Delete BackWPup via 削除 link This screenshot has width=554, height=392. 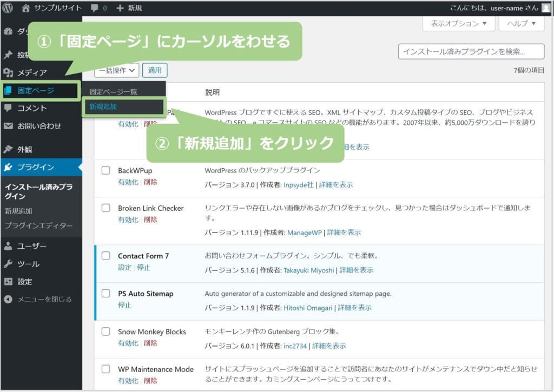point(150,182)
